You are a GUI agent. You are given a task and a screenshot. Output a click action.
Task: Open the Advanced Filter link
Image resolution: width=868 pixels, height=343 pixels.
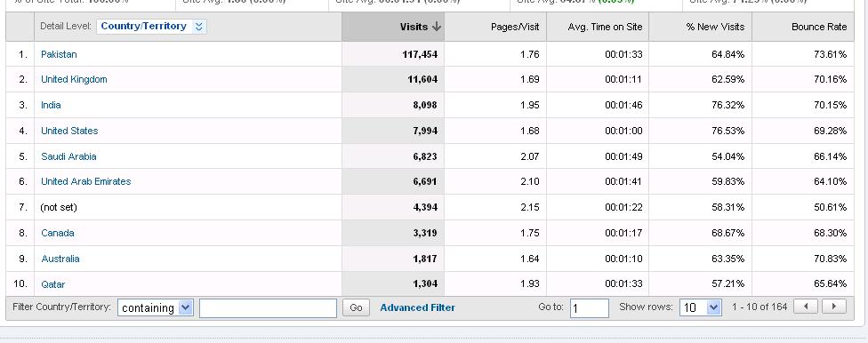pos(417,307)
